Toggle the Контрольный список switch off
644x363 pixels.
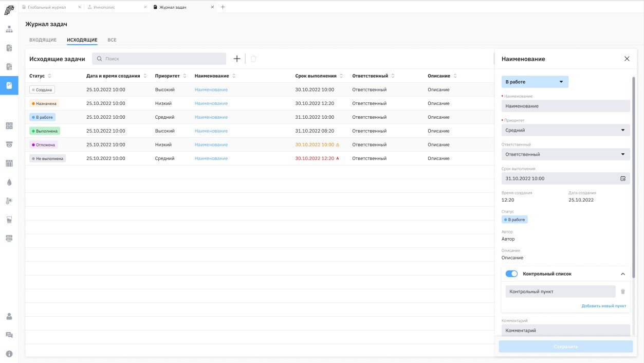[511, 274]
